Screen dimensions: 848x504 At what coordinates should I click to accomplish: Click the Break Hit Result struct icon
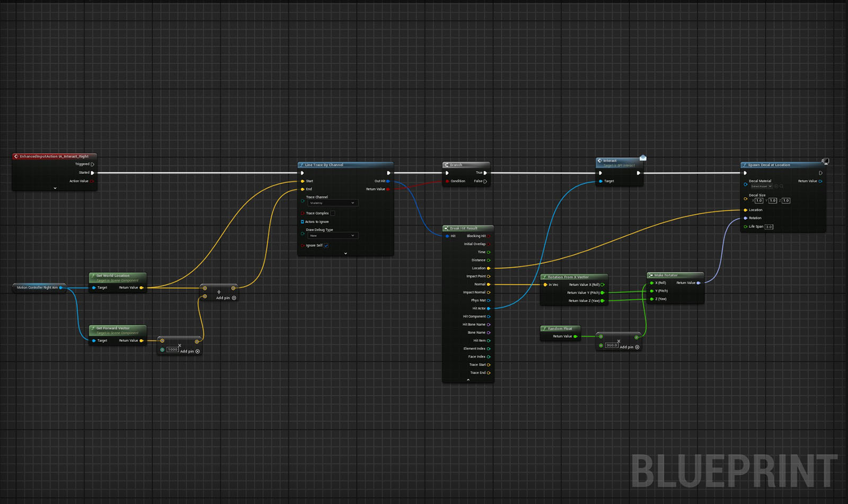click(x=446, y=228)
